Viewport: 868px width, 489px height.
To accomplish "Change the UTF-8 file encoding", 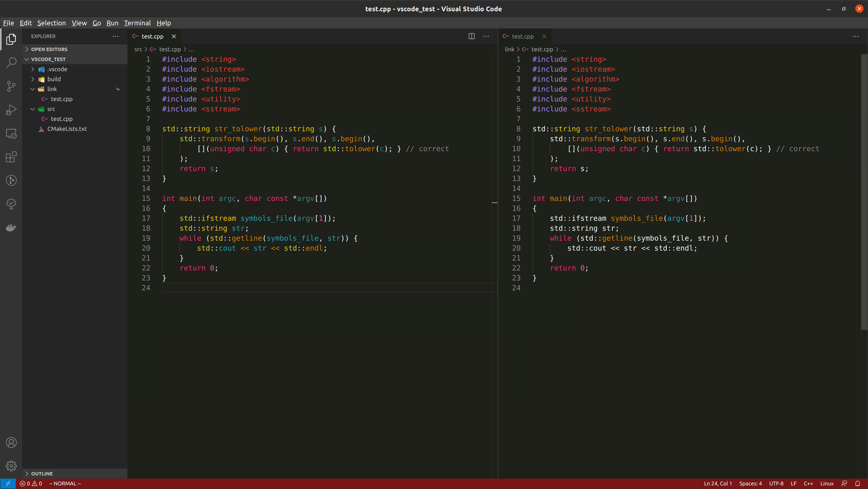I will (776, 484).
